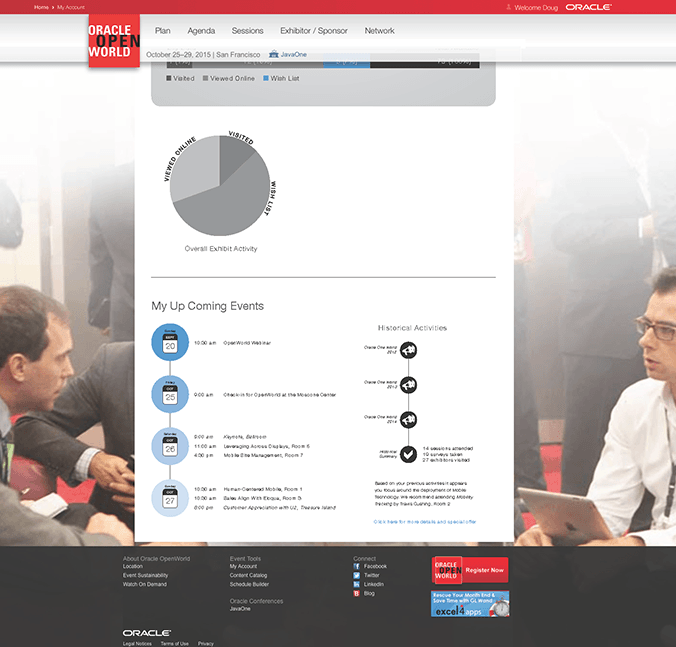This screenshot has width=676, height=647.
Task: Open 'Mobile Site Management, Room 7' event
Action: tap(263, 455)
